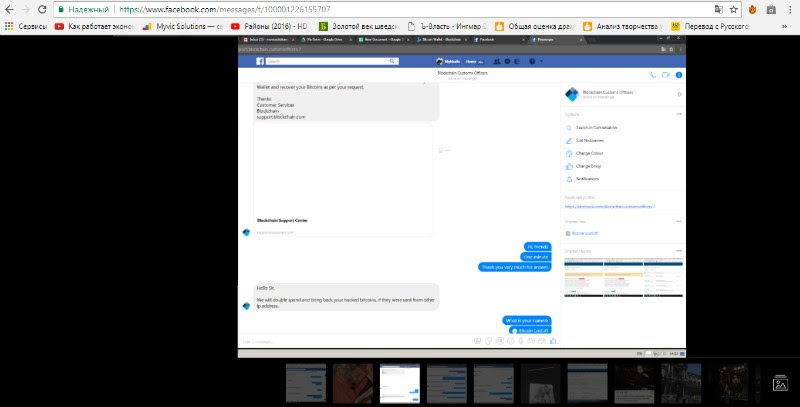Viewport: 800px width, 407px height.
Task: Open the 'Как работает эконо' bookmark
Action: click(x=94, y=26)
